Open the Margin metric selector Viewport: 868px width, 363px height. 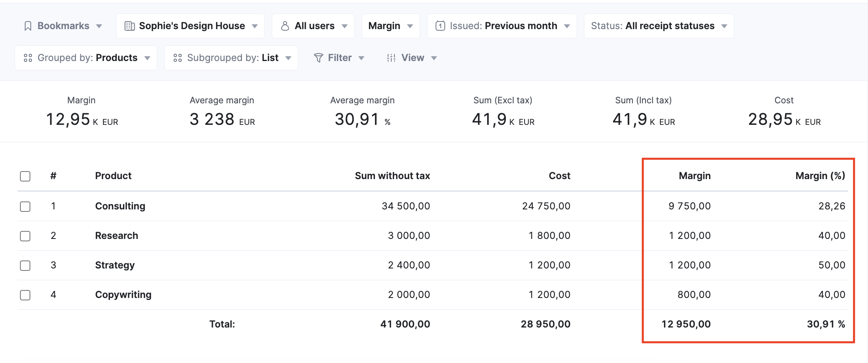(x=390, y=26)
